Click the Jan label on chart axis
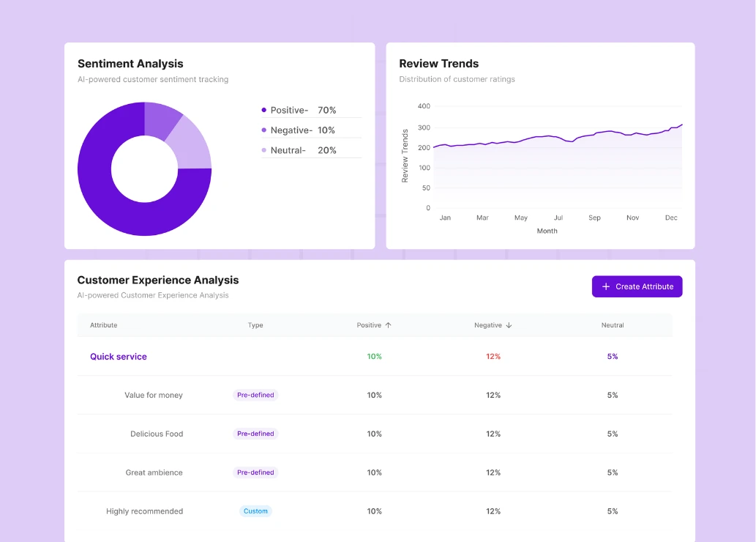Image resolution: width=756 pixels, height=542 pixels. coord(445,218)
